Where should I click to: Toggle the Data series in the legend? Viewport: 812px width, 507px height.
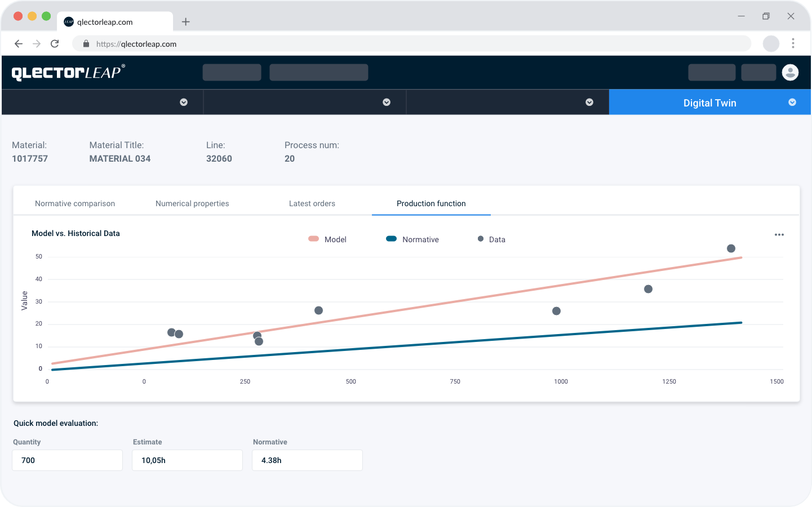point(491,239)
